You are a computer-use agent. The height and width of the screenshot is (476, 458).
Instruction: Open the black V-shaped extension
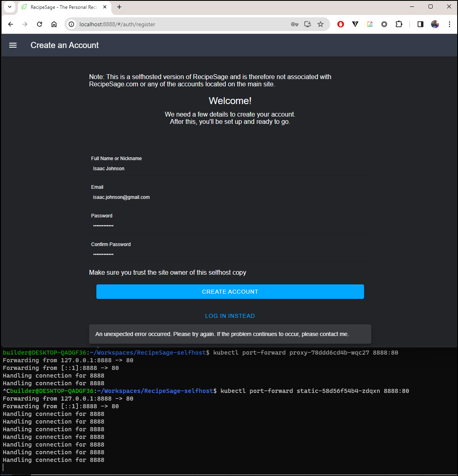(x=355, y=24)
